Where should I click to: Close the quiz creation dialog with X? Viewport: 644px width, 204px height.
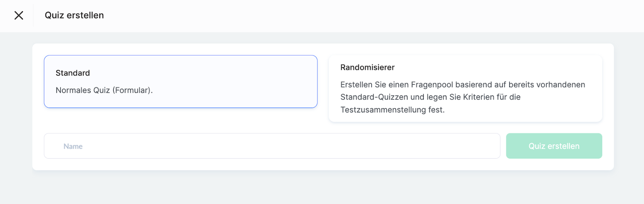click(x=19, y=15)
